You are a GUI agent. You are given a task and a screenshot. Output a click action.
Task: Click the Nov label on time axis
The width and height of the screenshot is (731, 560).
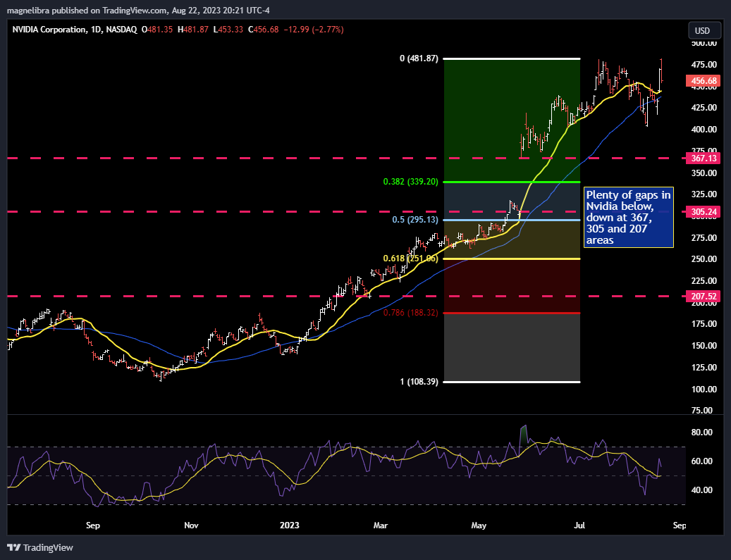[x=191, y=525]
